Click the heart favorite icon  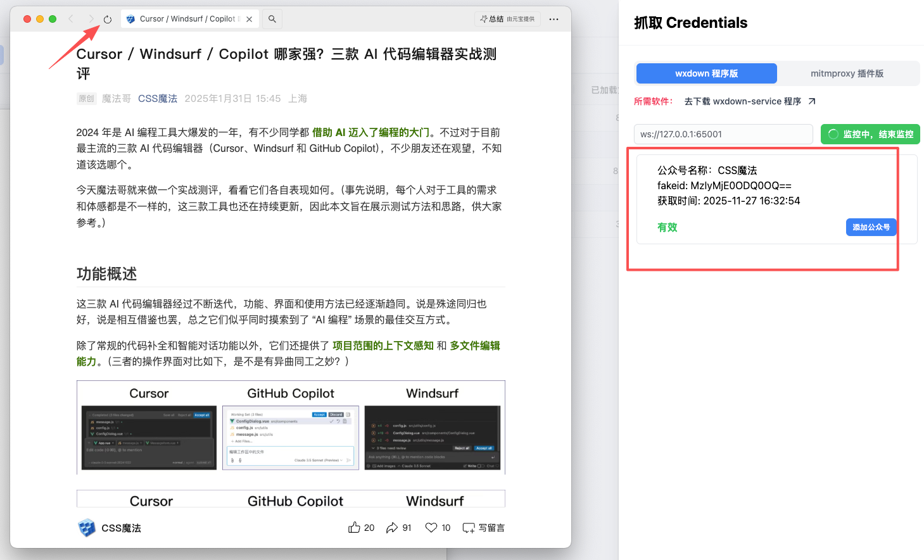[x=431, y=528]
